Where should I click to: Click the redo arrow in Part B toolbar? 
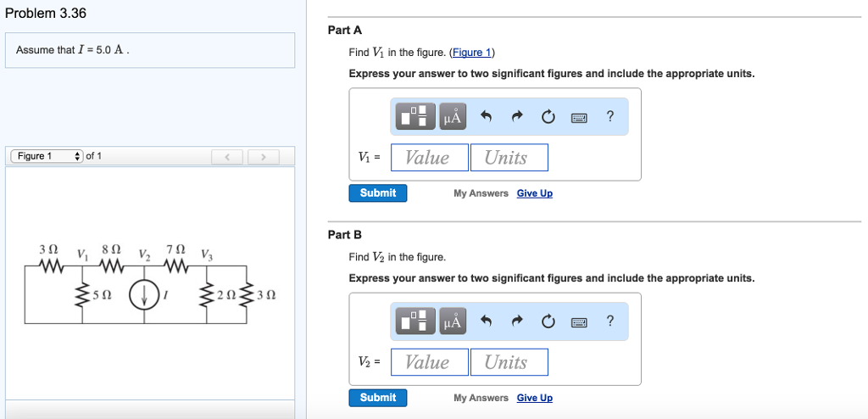(517, 321)
